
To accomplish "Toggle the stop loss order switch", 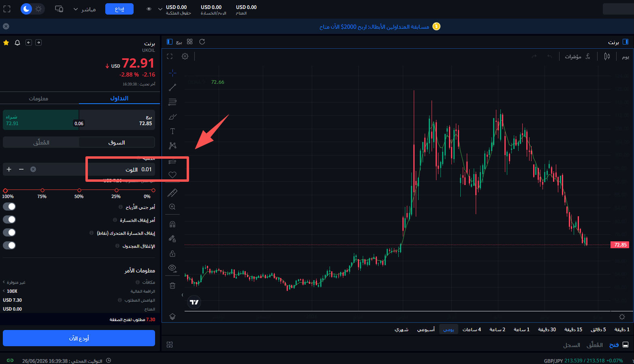I will pos(9,219).
